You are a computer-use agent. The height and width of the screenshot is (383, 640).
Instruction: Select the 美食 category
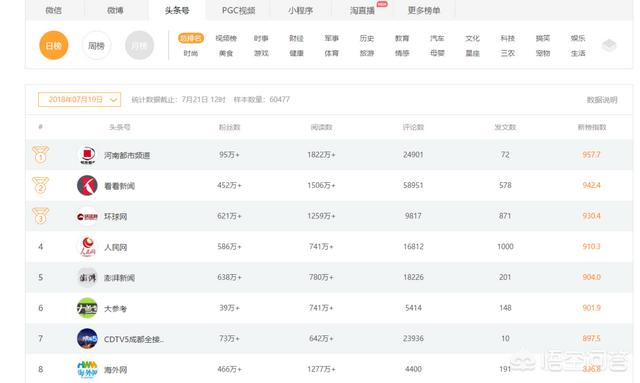tap(226, 53)
